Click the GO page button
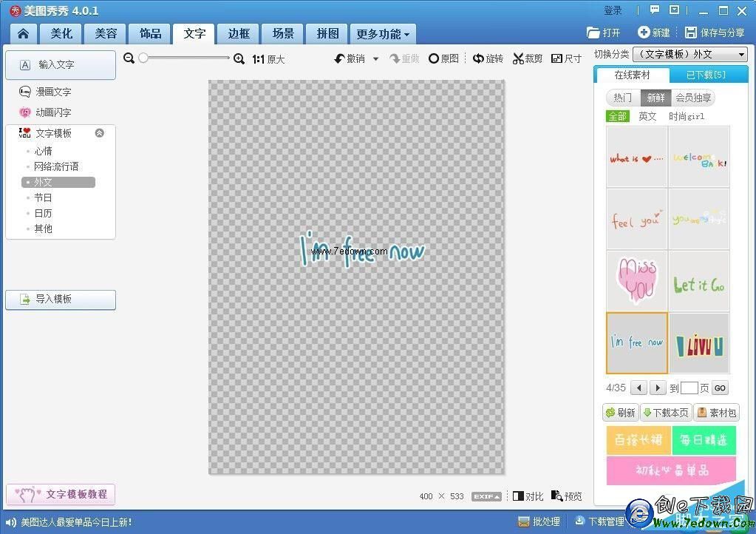The image size is (756, 534). (720, 388)
